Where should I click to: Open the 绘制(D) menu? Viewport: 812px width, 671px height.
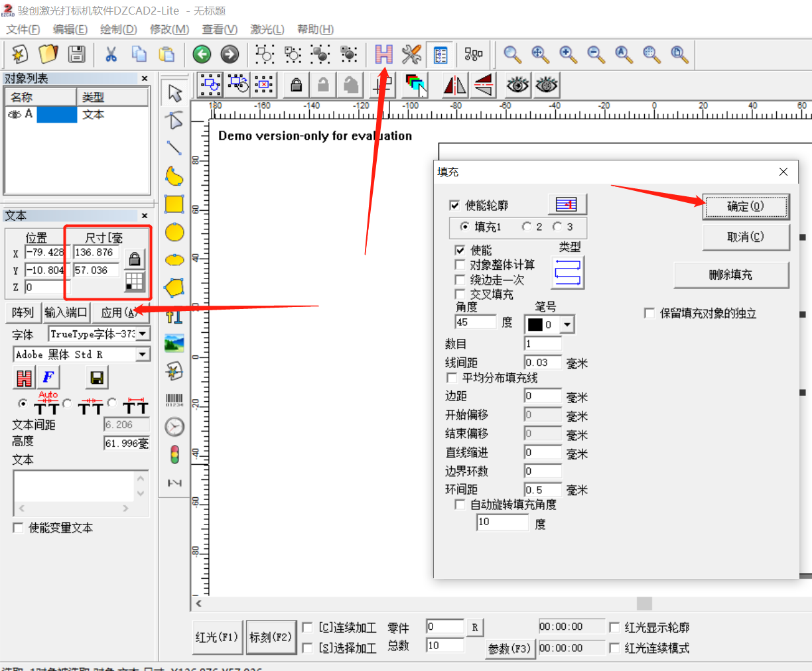click(119, 29)
